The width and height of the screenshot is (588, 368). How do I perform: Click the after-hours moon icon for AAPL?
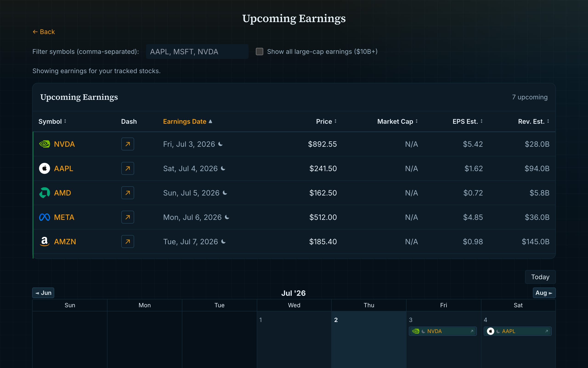pos(223,168)
